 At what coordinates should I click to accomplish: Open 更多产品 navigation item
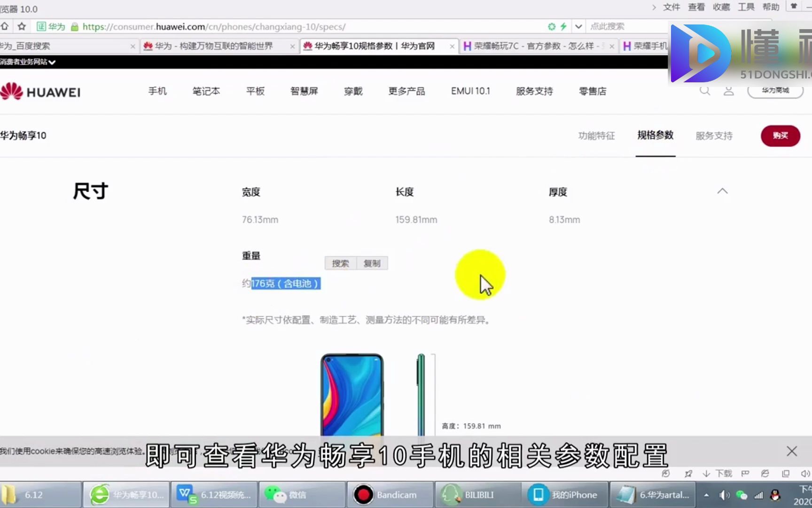coord(406,91)
